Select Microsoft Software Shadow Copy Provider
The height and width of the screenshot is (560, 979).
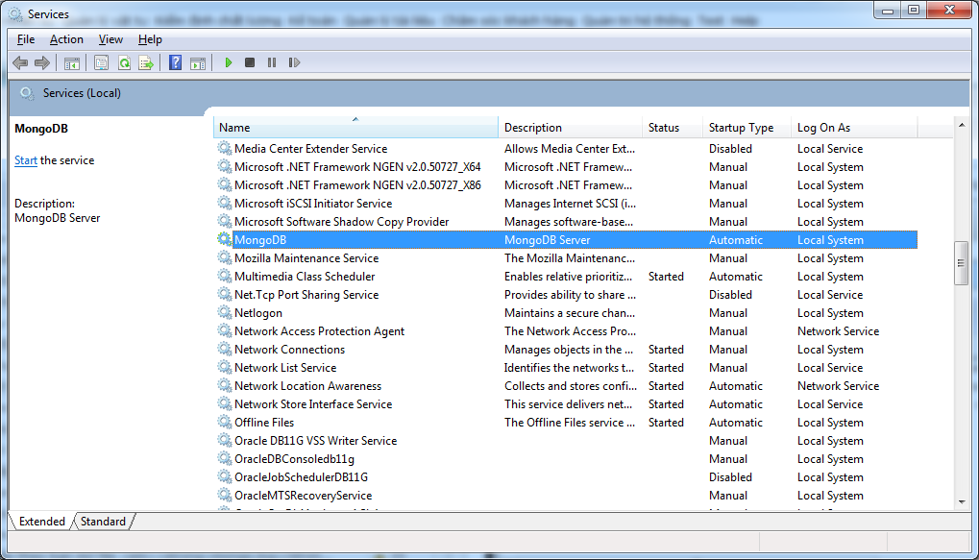567,222
